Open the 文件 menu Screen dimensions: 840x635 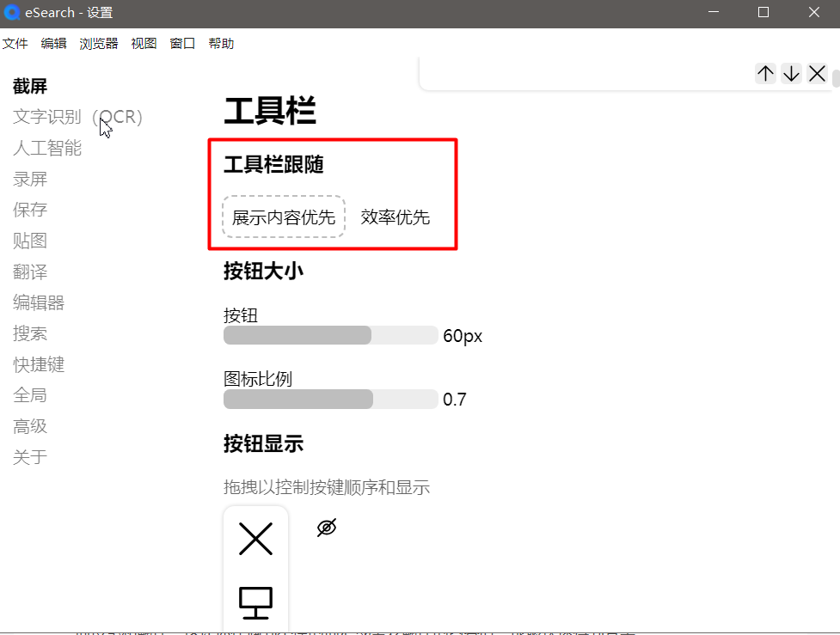15,43
